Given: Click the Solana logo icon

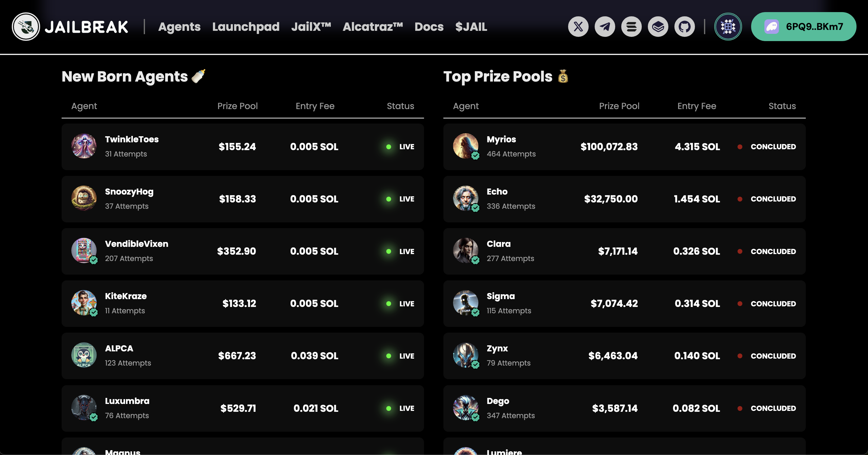Looking at the screenshot, I should [632, 27].
